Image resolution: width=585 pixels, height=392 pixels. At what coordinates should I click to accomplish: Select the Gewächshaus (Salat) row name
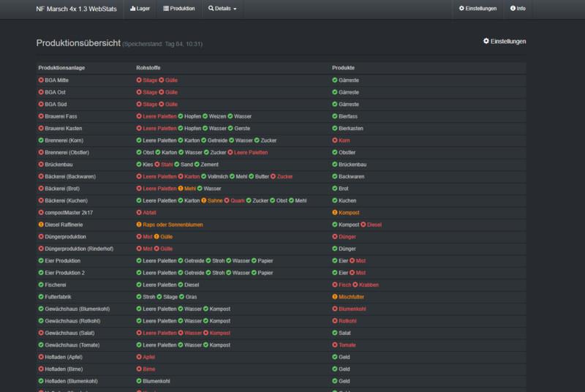click(69, 333)
